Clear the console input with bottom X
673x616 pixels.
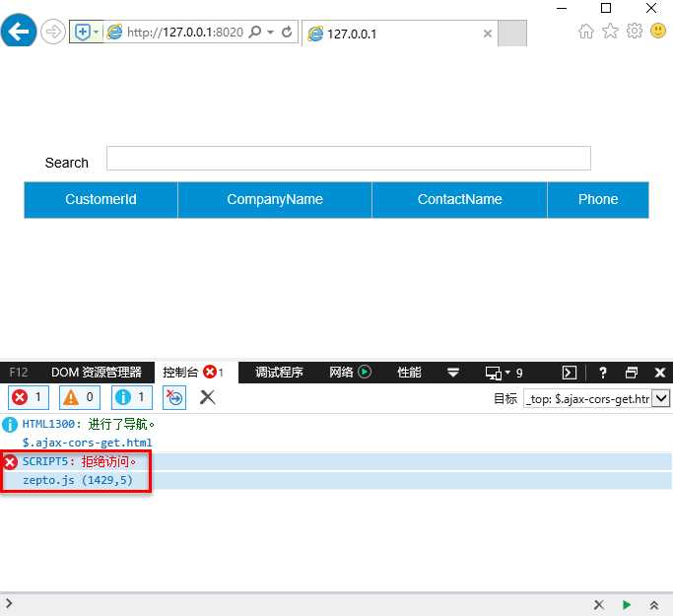tap(599, 605)
